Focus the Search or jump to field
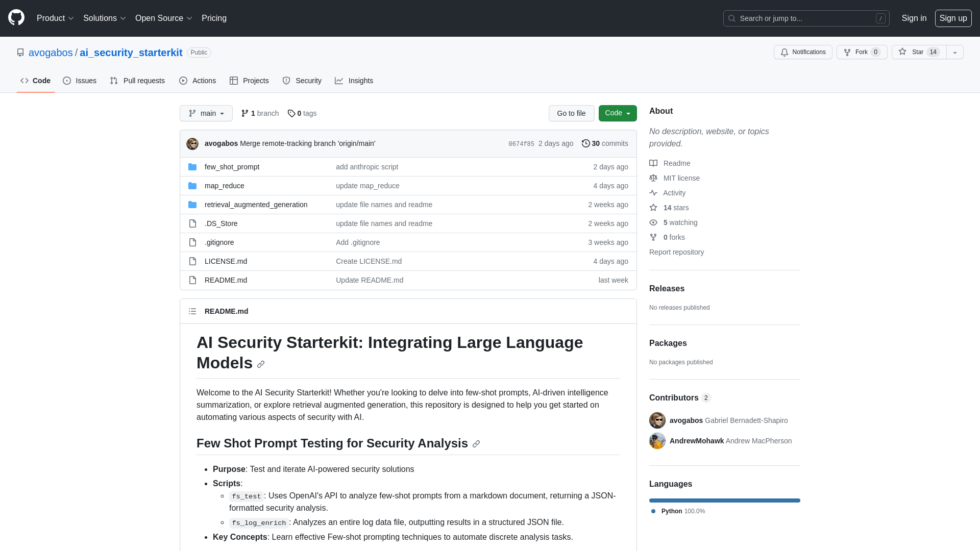 click(806, 18)
